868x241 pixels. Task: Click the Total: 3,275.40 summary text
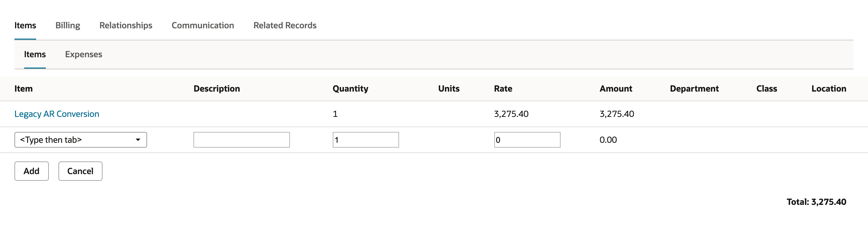click(816, 202)
